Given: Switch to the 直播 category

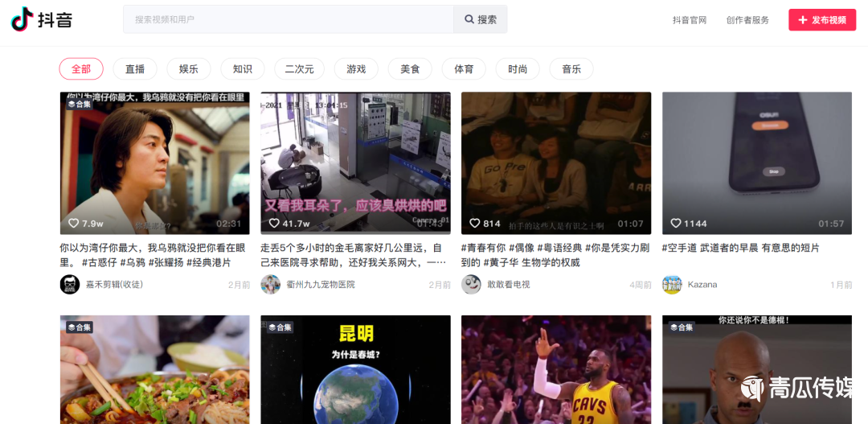Looking at the screenshot, I should point(135,69).
